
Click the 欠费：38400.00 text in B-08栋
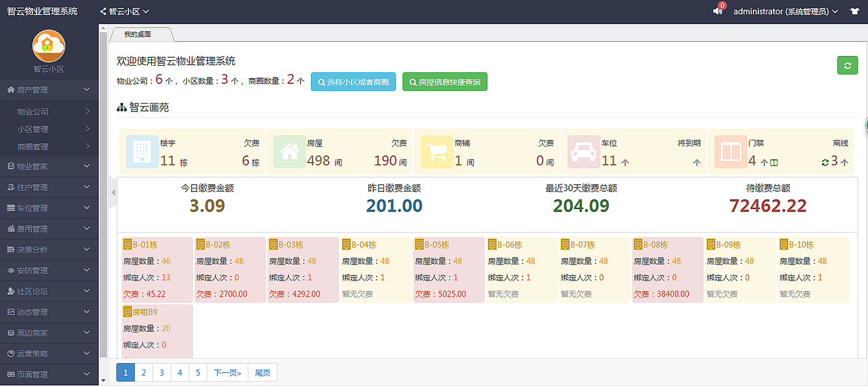[661, 294]
